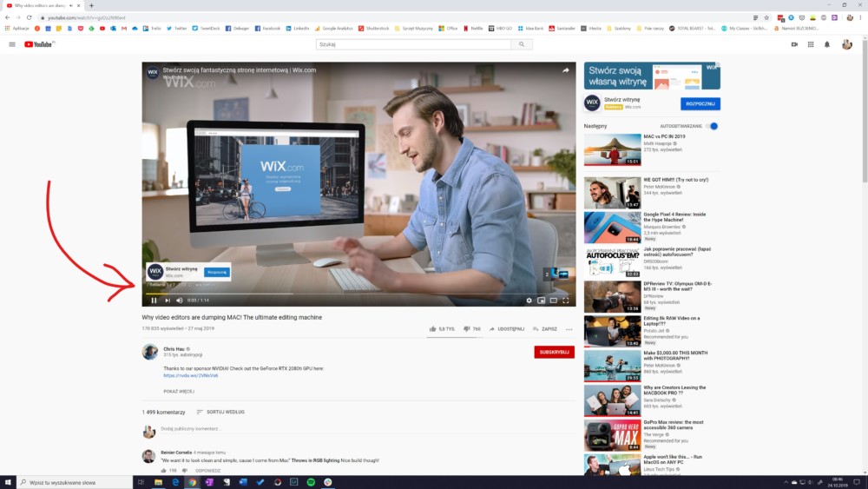Open the Twitter bookmark
This screenshot has width=868, height=489.
pyautogui.click(x=176, y=29)
